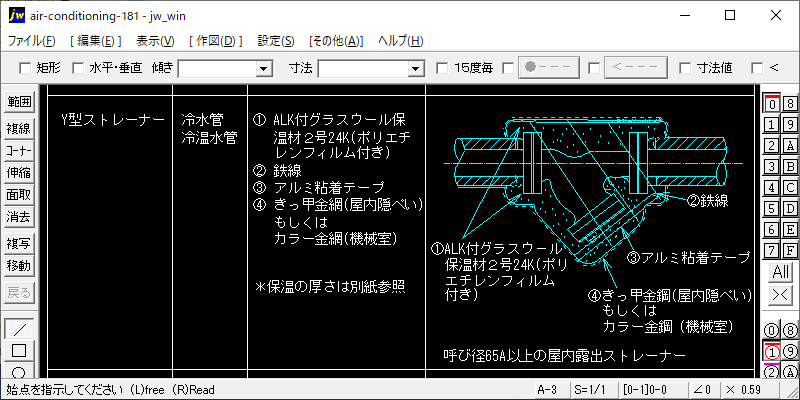Click the 範囲 range selection tool
The image size is (800, 400).
click(19, 102)
